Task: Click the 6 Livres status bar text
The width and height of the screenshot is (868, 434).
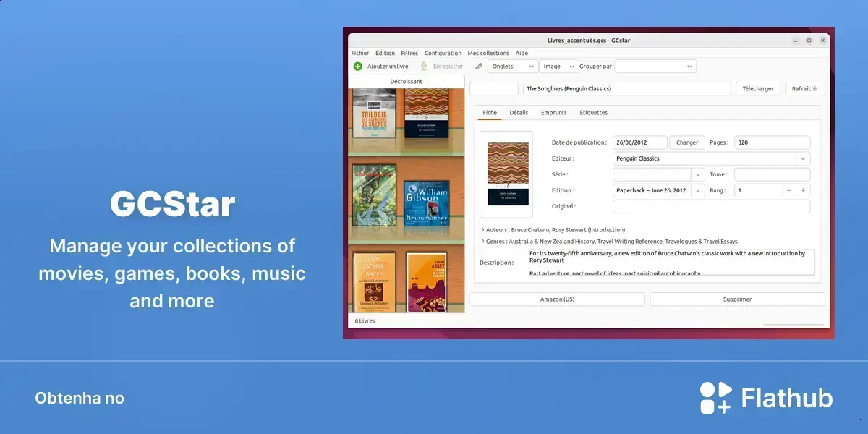Action: point(365,320)
